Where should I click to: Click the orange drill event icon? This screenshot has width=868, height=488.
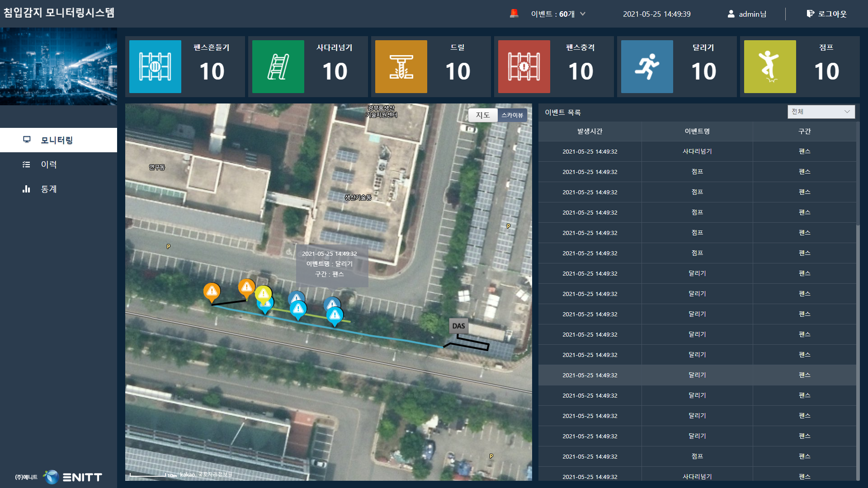pos(401,66)
